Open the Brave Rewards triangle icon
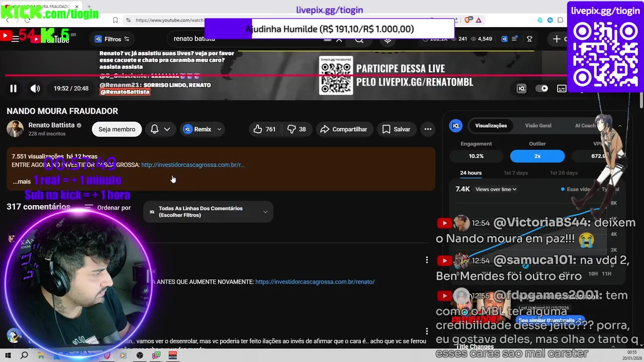Image resolution: width=644 pixels, height=362 pixels. pyautogui.click(x=478, y=20)
